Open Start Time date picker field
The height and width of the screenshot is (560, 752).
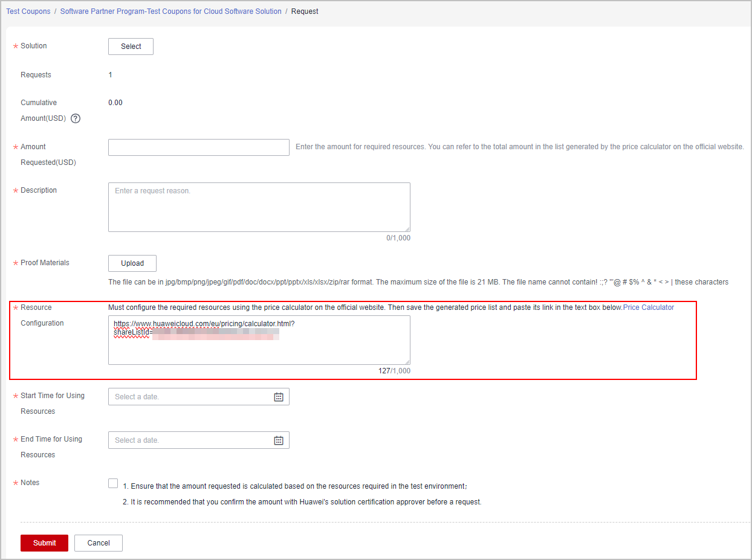199,397
